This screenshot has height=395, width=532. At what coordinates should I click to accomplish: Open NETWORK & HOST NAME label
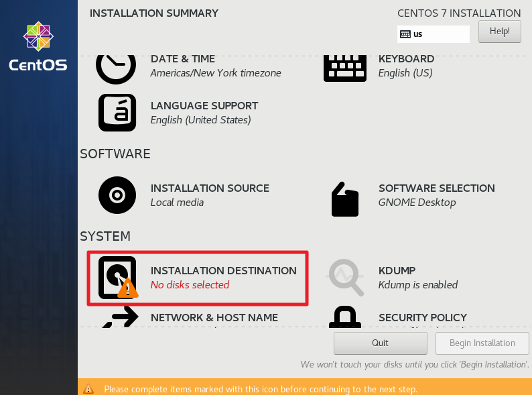point(214,318)
